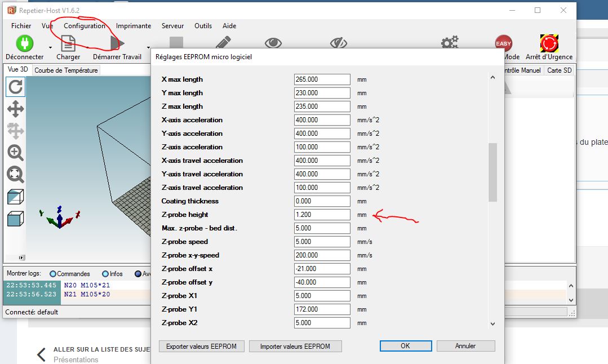Image resolution: width=608 pixels, height=364 pixels.
Task: Click the Coating thickness field
Action: 322,201
